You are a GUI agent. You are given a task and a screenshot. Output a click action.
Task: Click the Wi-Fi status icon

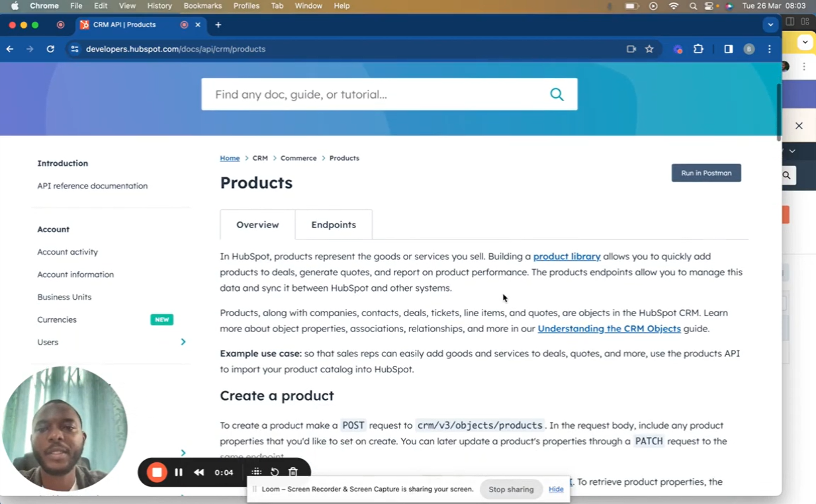[674, 6]
